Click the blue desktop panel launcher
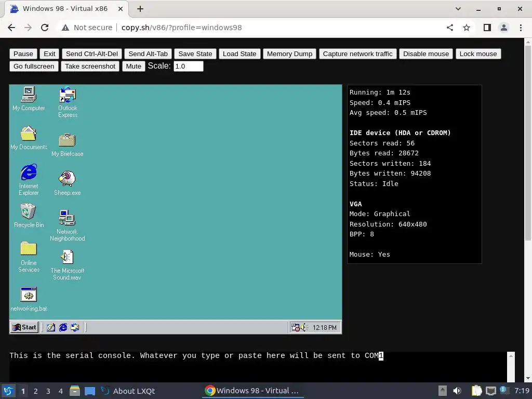Screen dimensions: 532x399 coord(89,391)
